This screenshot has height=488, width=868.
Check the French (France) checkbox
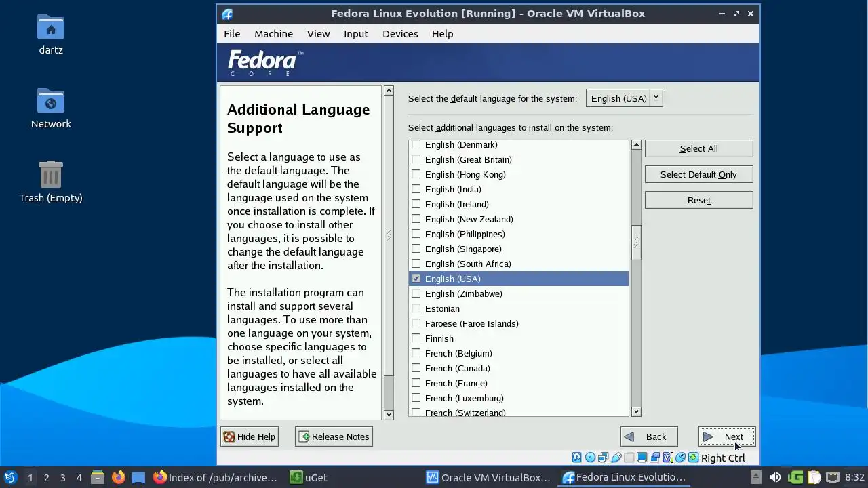tap(416, 383)
